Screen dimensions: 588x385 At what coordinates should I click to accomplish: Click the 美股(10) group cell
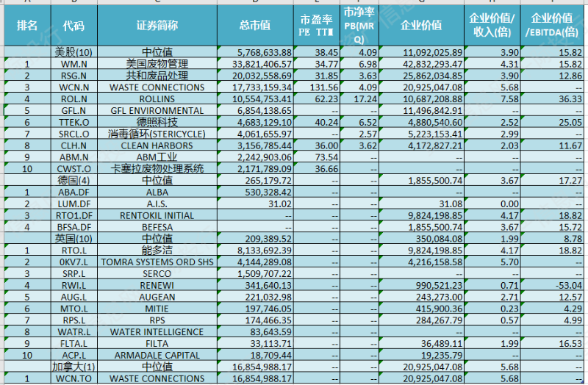[74, 51]
